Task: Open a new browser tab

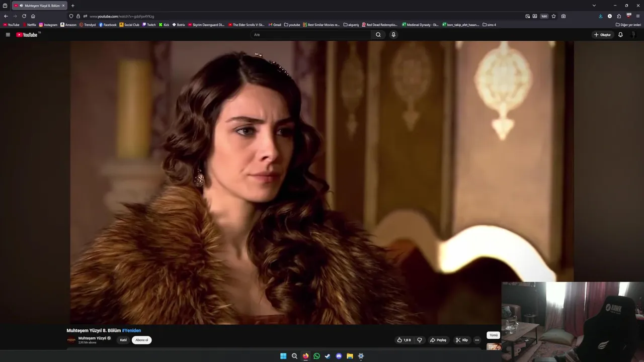Action: tap(72, 6)
